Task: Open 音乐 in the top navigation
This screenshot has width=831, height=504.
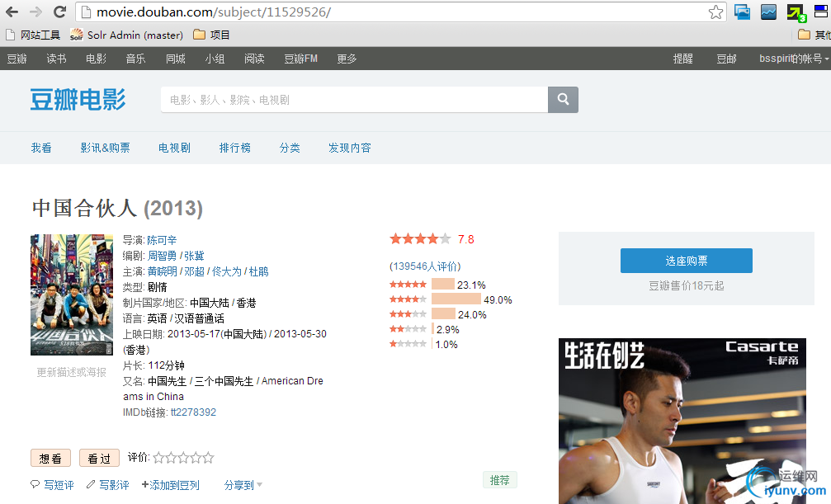Action: coord(135,59)
